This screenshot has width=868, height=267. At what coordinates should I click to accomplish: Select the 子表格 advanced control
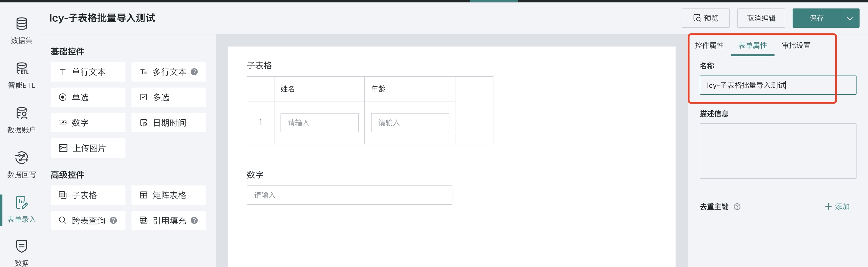tap(88, 195)
